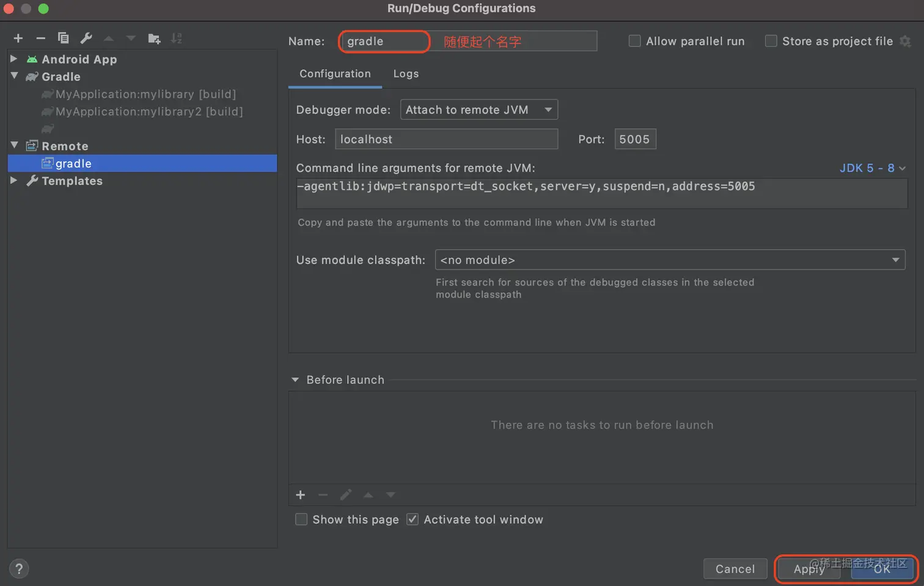Collapse the Before launch section
924x586 pixels.
click(x=295, y=380)
